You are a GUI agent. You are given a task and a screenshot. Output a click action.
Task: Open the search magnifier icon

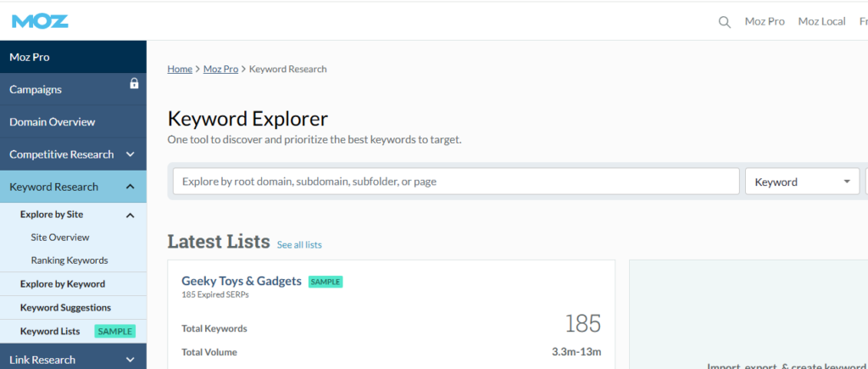pyautogui.click(x=724, y=22)
